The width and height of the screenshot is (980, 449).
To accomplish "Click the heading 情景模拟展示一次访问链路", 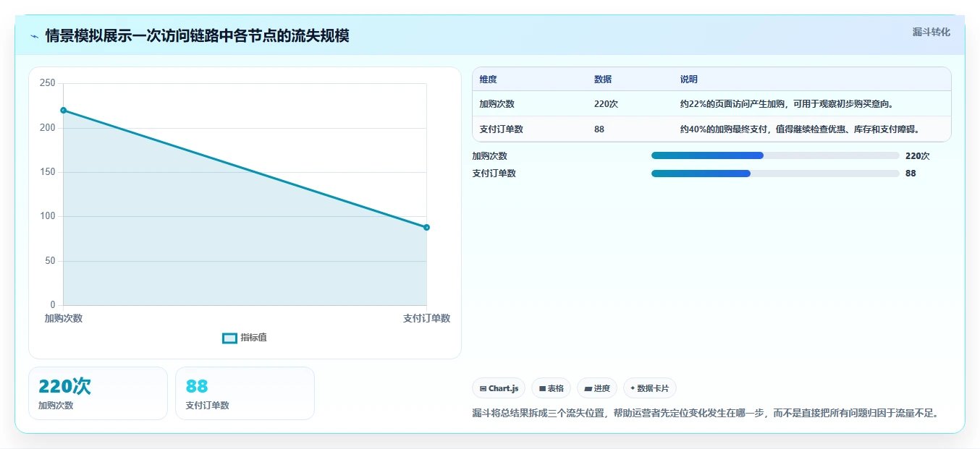I will [x=197, y=35].
